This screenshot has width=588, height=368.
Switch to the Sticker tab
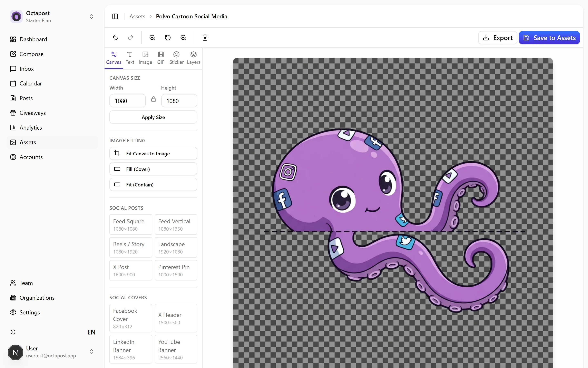pyautogui.click(x=176, y=58)
